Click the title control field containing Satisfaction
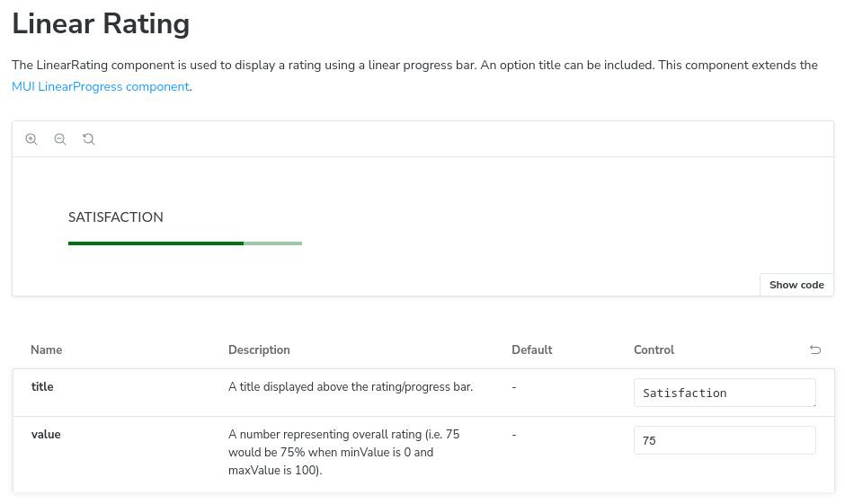This screenshot has height=504, width=845. [725, 393]
